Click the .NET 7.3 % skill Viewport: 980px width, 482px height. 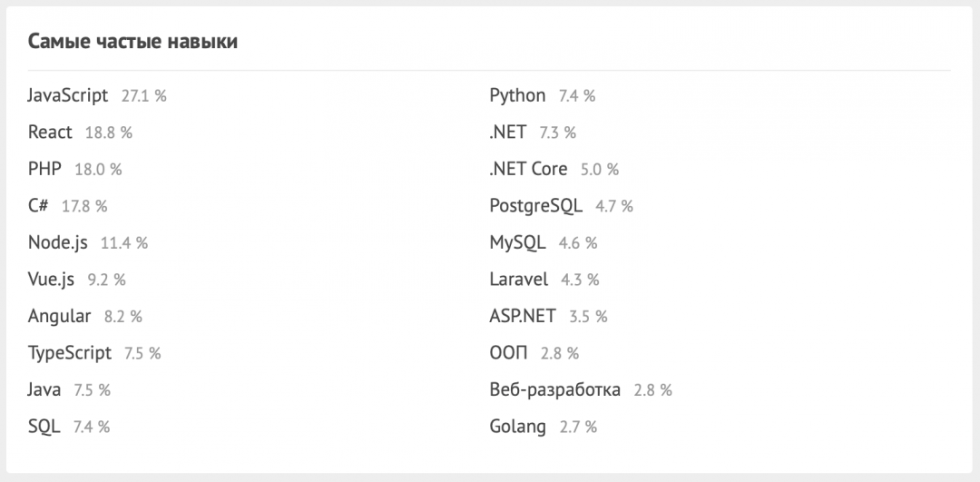507,133
